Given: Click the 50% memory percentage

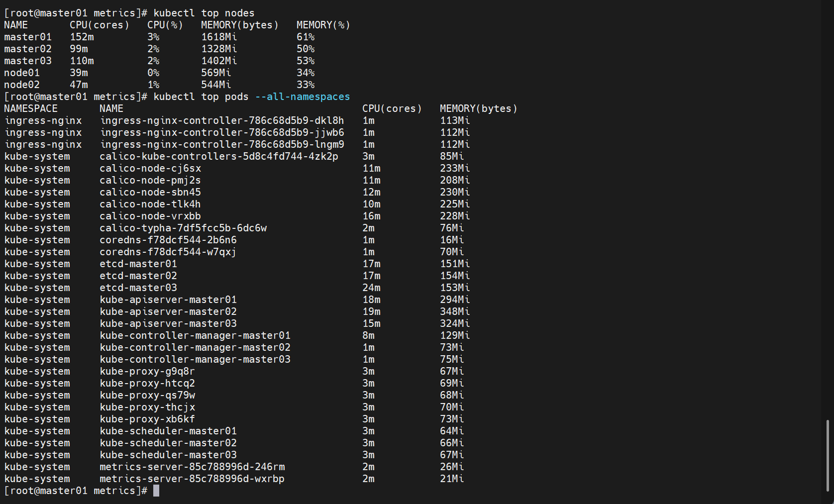Looking at the screenshot, I should pos(306,49).
